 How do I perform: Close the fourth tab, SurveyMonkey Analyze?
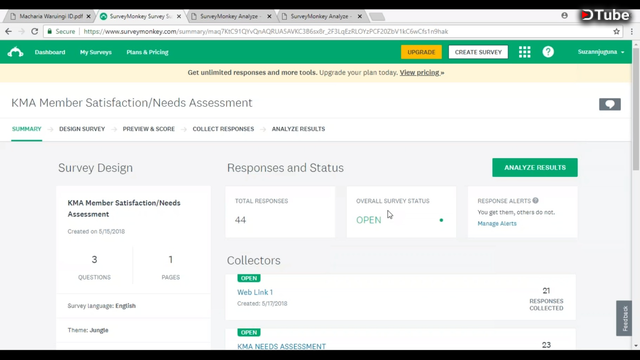point(360,16)
